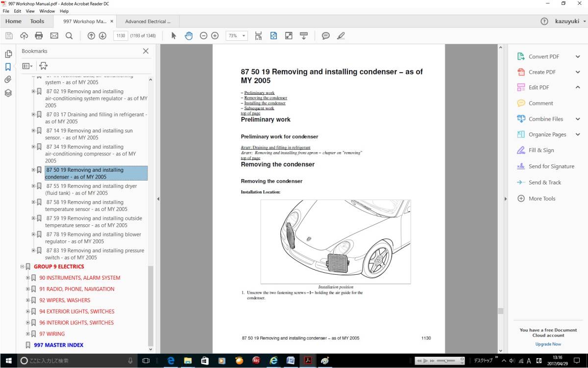Open bookmark 87 03 17 draining refrigerant
Viewport: 588px width, 368px height.
[96, 118]
